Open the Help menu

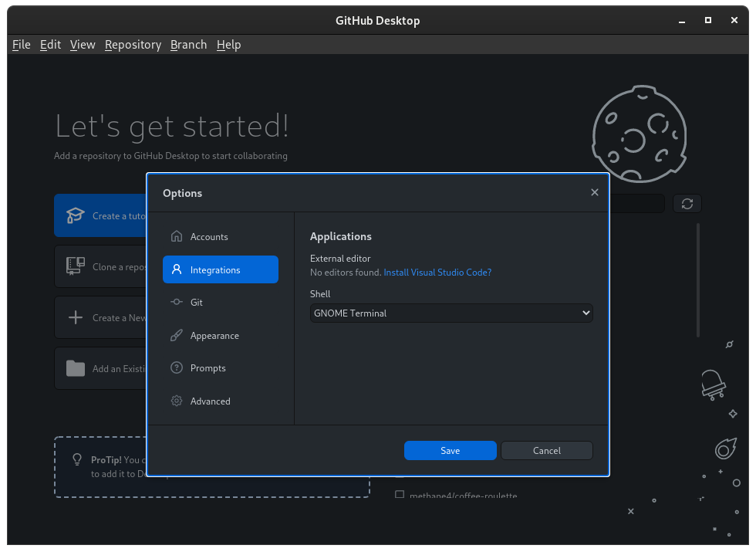[x=228, y=45]
